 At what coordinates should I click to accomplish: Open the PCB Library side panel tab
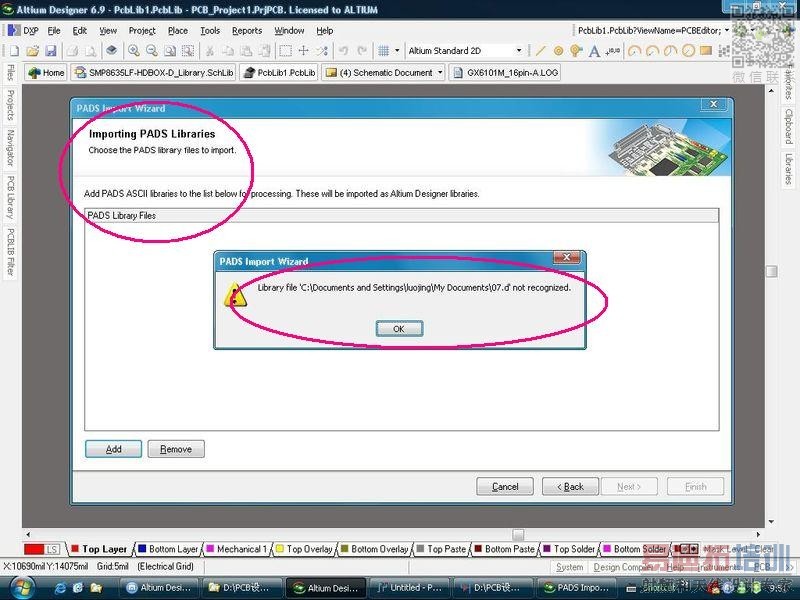[10, 197]
